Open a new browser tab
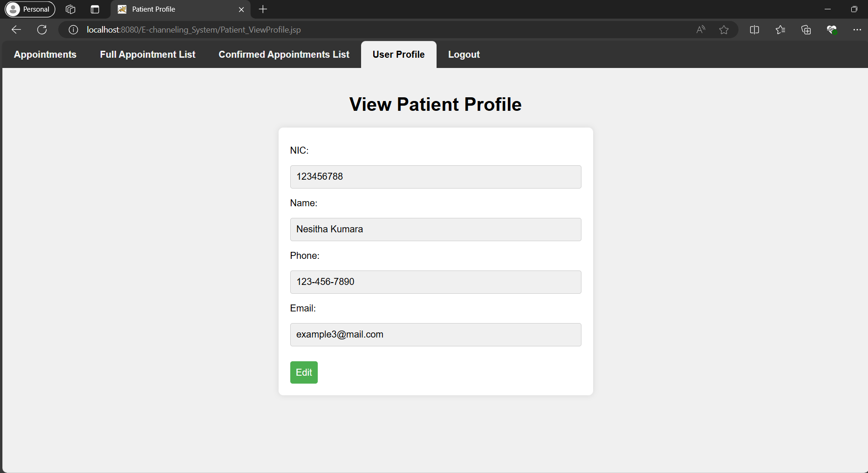 [263, 9]
